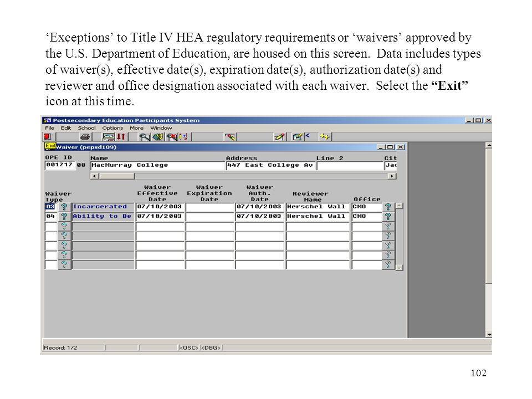Image resolution: width=532 pixels, height=399 pixels.
Task: Click the <OSC> status indicator
Action: [x=188, y=348]
